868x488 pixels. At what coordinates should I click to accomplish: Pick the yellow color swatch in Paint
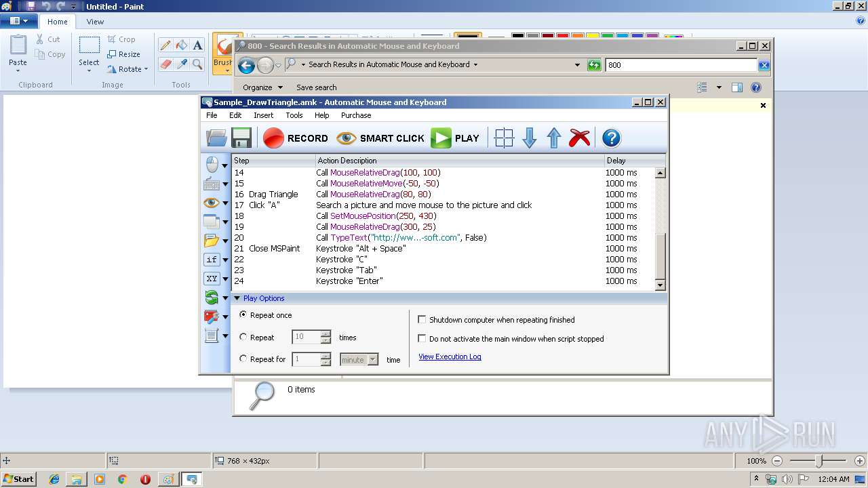(x=591, y=37)
